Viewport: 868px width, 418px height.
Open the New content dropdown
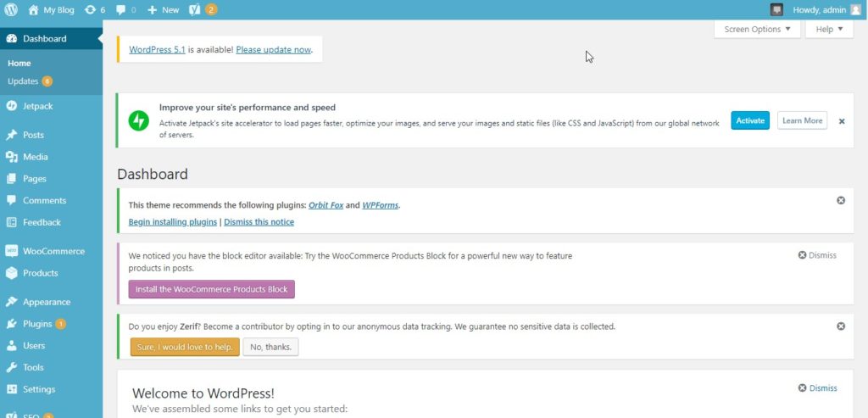163,10
